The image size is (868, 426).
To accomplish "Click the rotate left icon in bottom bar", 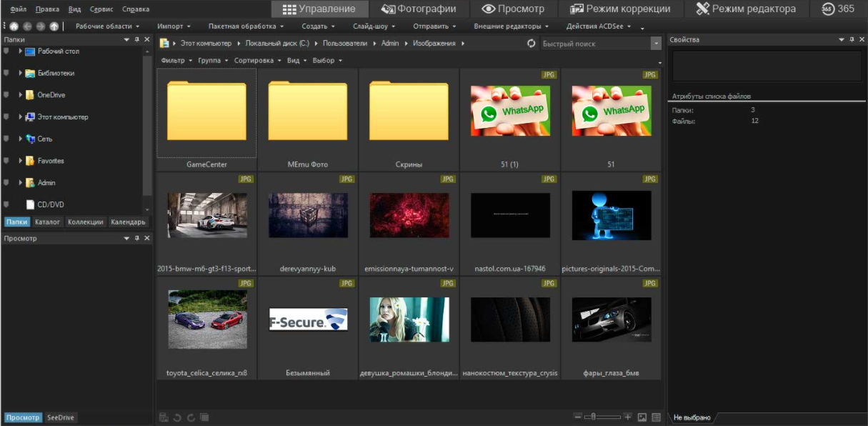I will pos(177,417).
